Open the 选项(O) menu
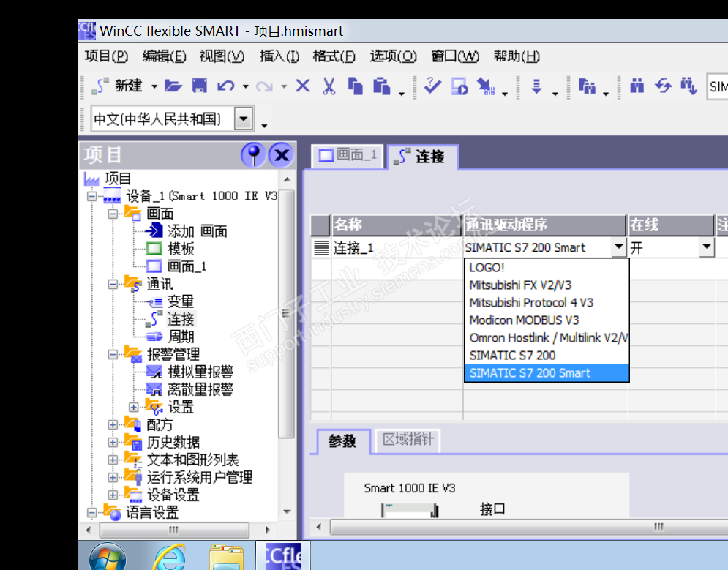 [x=393, y=56]
